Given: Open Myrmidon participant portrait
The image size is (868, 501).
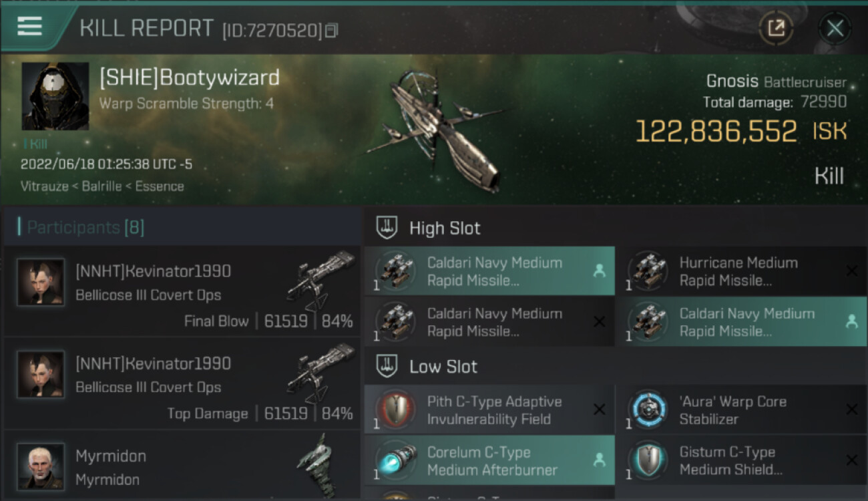Looking at the screenshot, I should (41, 466).
